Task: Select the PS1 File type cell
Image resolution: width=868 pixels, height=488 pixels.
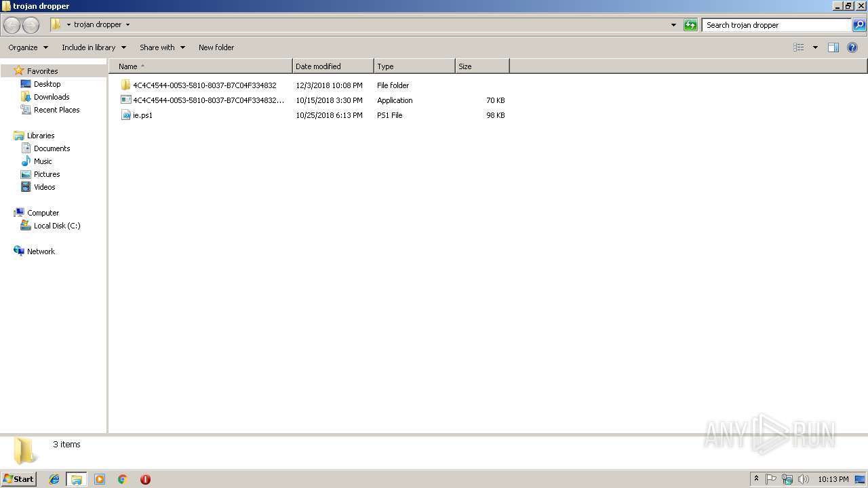Action: click(x=389, y=115)
